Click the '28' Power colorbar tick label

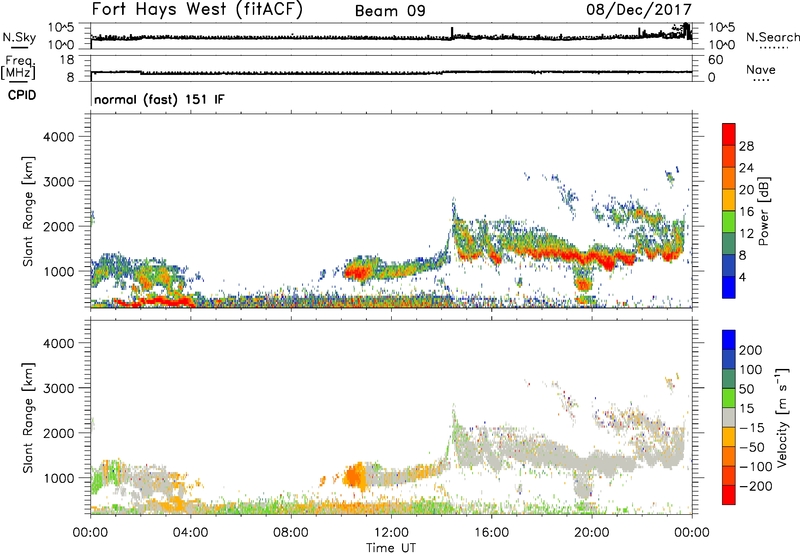(x=746, y=146)
